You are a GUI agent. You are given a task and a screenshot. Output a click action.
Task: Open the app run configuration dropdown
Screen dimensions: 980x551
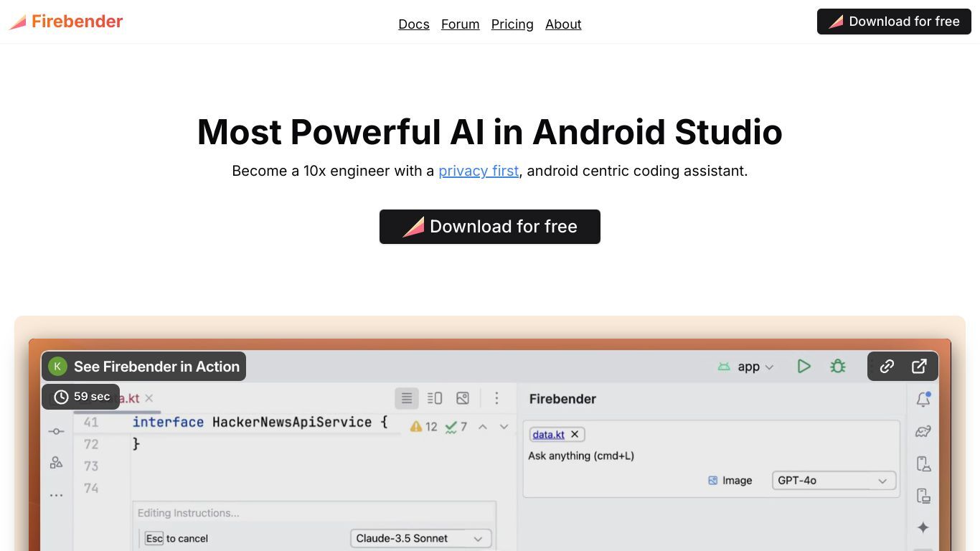(746, 367)
